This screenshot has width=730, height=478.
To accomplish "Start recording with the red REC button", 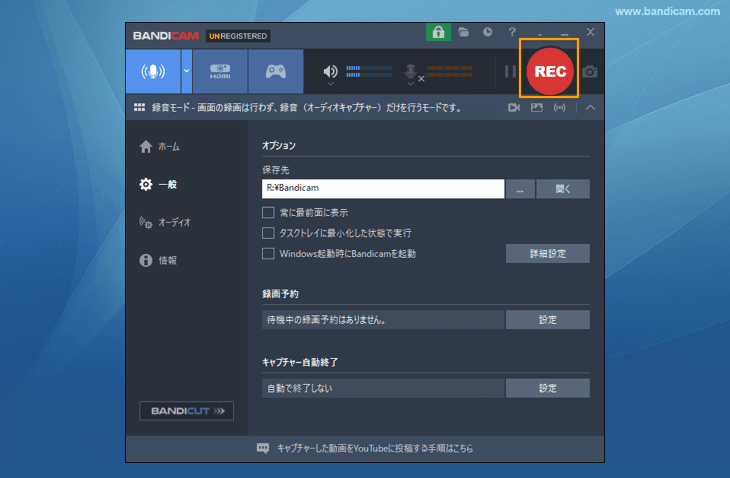I will [550, 71].
